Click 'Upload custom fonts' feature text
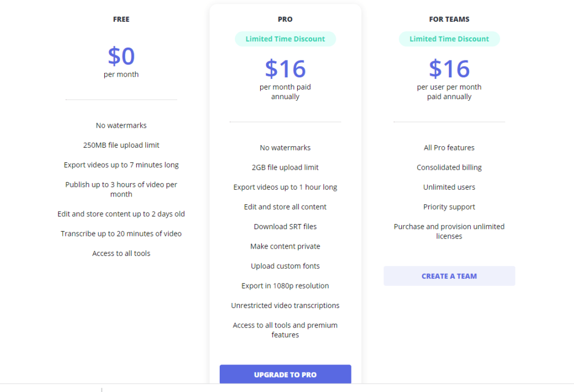This screenshot has width=574, height=392. (285, 266)
